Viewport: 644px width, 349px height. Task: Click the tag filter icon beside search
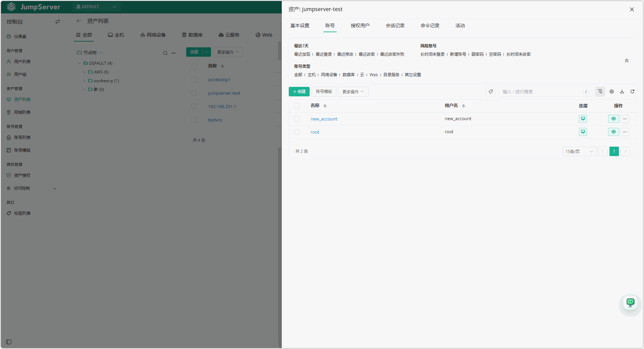coord(491,92)
